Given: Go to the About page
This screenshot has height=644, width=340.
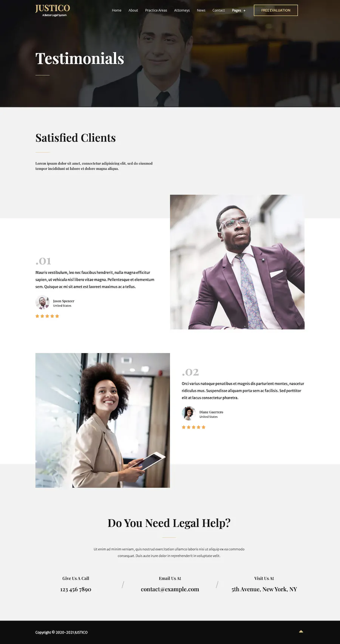Looking at the screenshot, I should [x=133, y=10].
